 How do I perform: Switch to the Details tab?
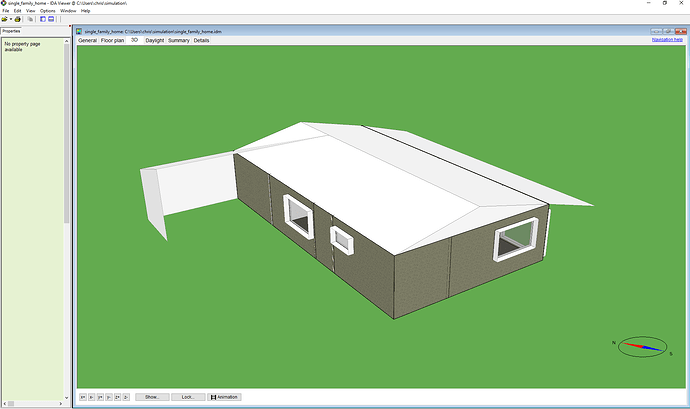click(202, 40)
